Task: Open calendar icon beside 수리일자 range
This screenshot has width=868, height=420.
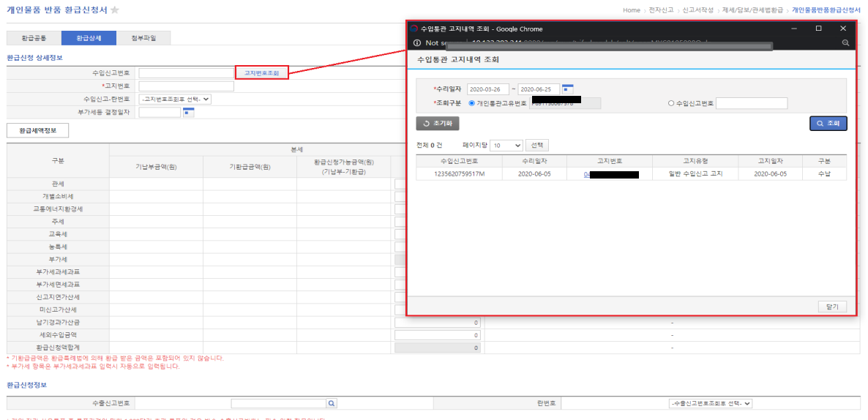Action: [x=568, y=89]
